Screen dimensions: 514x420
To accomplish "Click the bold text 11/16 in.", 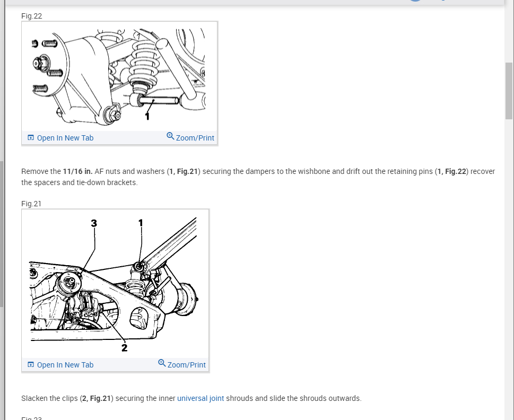I will pyautogui.click(x=77, y=171).
